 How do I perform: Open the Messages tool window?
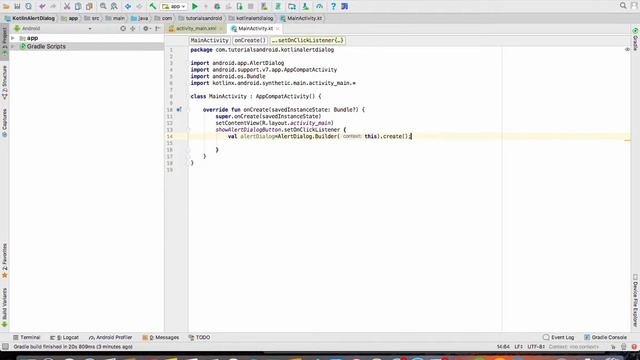[161, 338]
